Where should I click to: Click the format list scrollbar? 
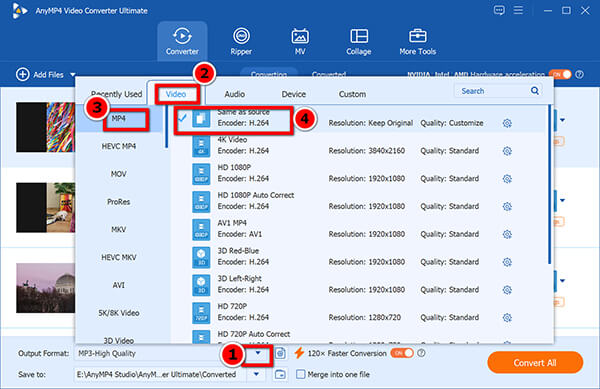tap(166, 127)
